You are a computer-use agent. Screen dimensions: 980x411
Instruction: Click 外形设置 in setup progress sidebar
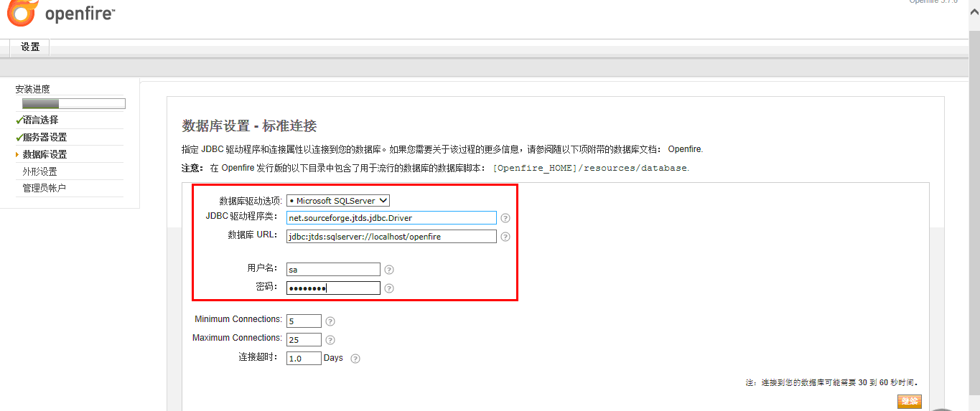tap(40, 171)
